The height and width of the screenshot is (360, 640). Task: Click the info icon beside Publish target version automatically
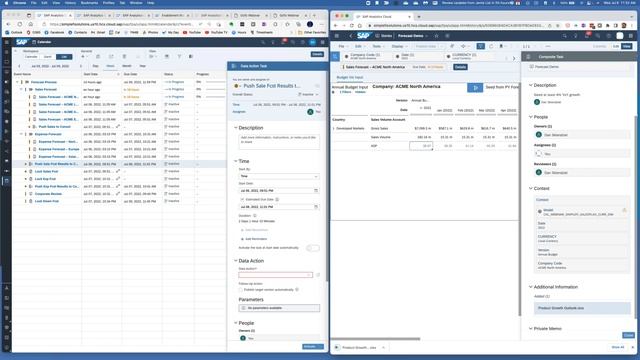tap(297, 290)
